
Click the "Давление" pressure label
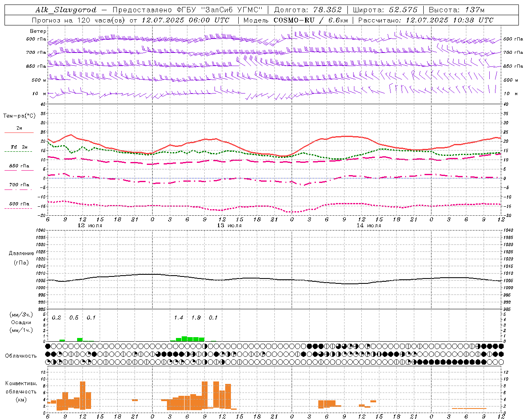coord(21,253)
